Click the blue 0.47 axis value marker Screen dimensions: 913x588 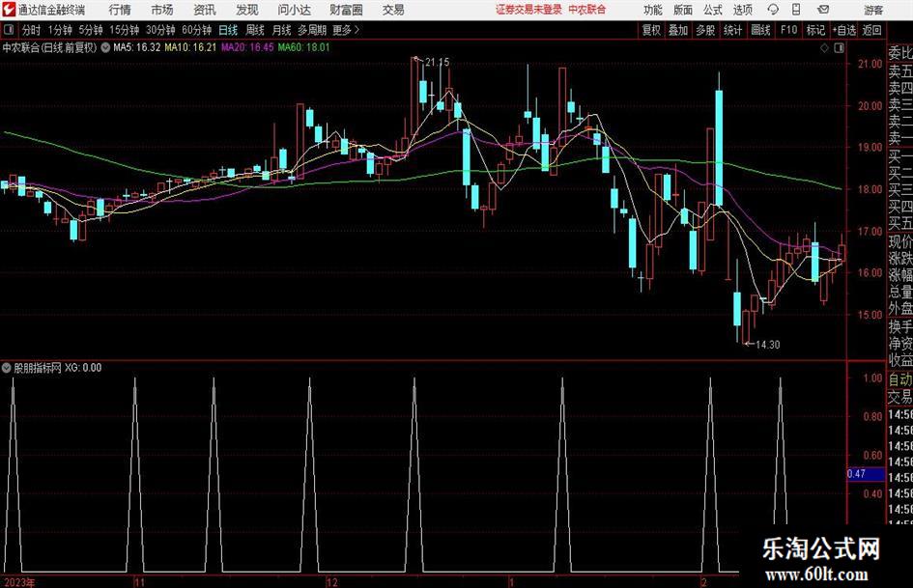(x=866, y=474)
